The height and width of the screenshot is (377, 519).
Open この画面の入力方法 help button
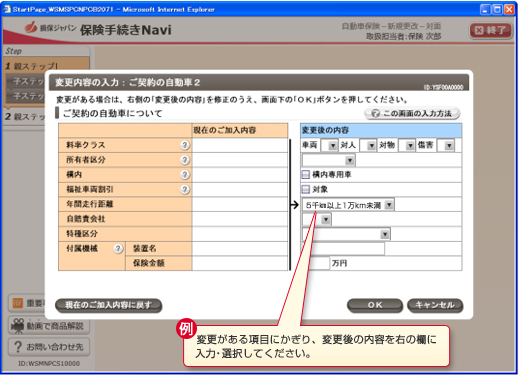412,113
